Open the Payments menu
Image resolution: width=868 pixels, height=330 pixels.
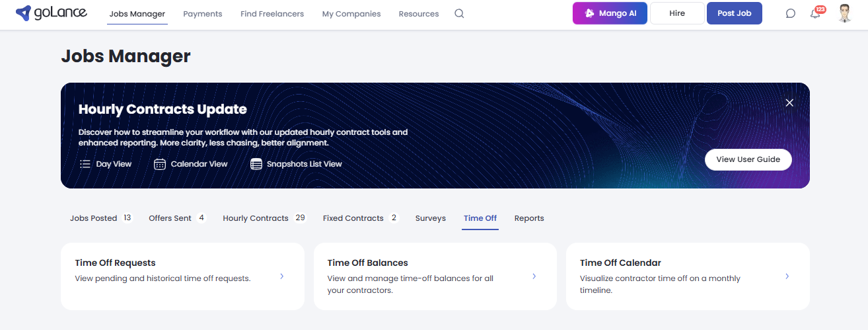202,14
